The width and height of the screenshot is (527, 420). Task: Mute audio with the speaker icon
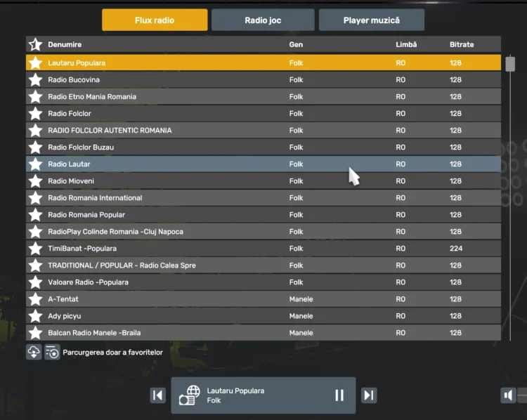pos(508,395)
